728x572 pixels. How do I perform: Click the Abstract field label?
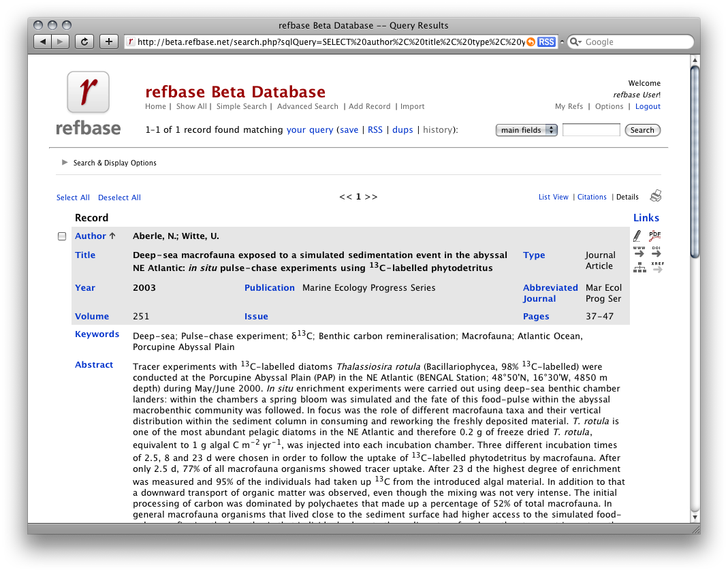point(94,365)
